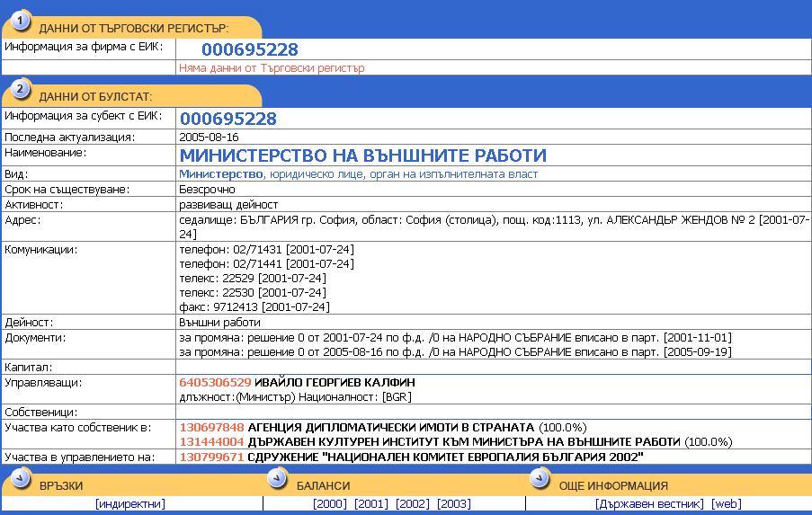Click the Собственици: row label
The height and width of the screenshot is (515, 812).
[x=40, y=413]
